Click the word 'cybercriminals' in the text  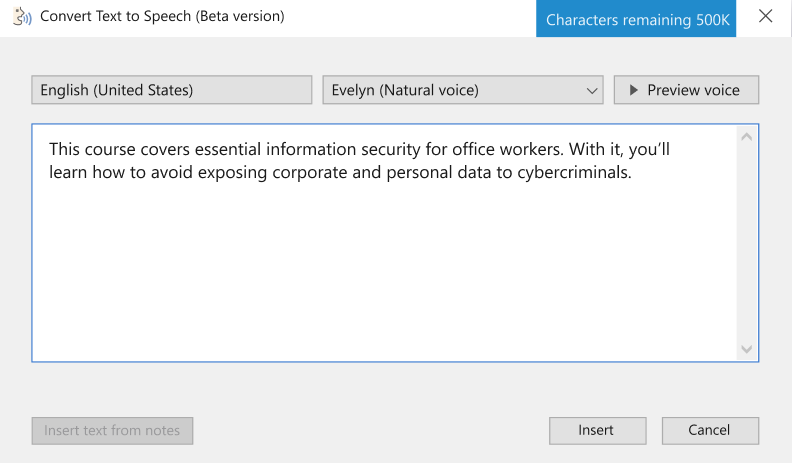[x=572, y=173]
